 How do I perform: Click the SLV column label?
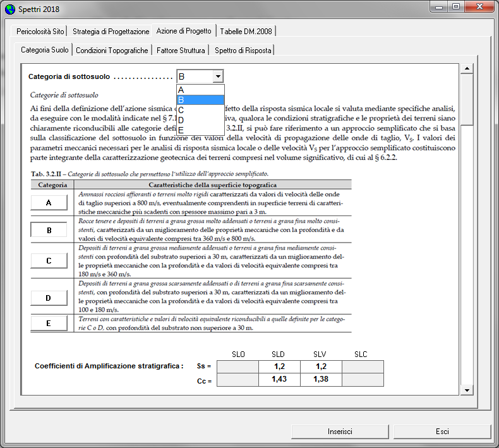[x=320, y=354]
